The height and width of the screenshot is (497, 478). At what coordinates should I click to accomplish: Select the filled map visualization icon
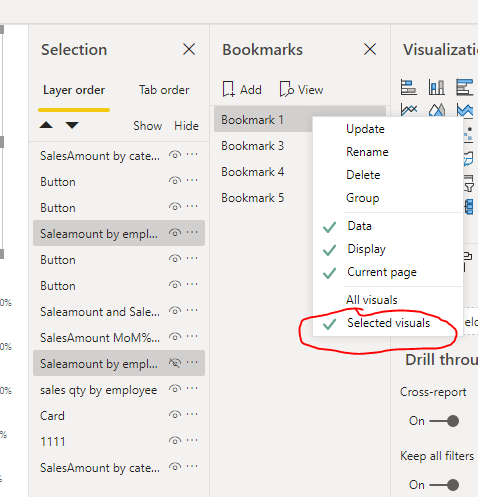click(x=469, y=158)
